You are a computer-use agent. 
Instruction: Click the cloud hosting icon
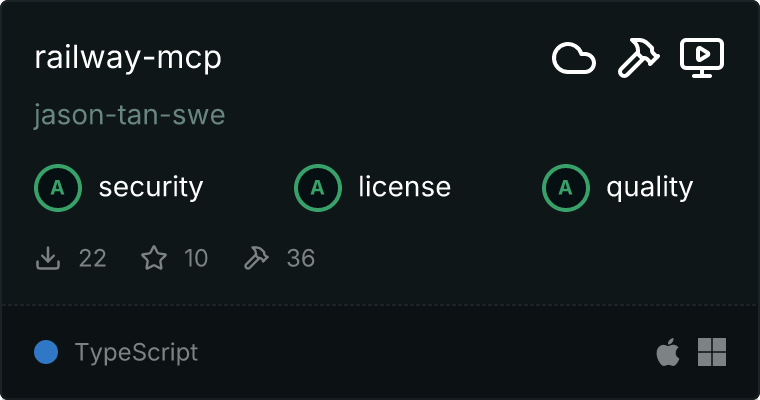pos(574,58)
